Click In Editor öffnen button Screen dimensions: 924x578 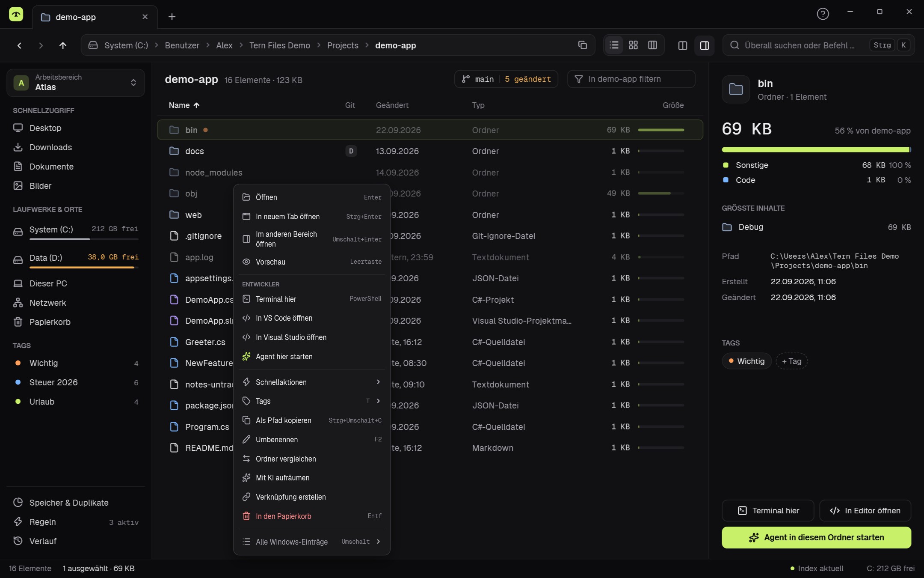[865, 510]
